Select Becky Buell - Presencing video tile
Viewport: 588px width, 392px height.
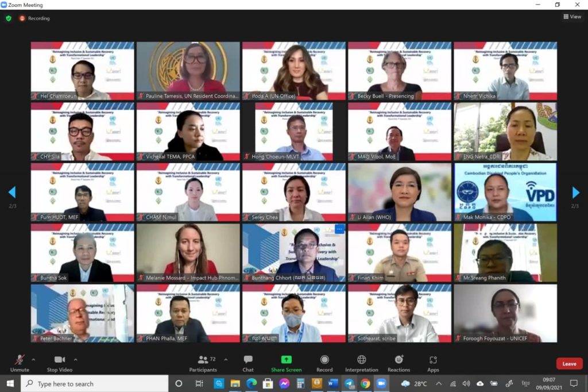coord(400,71)
